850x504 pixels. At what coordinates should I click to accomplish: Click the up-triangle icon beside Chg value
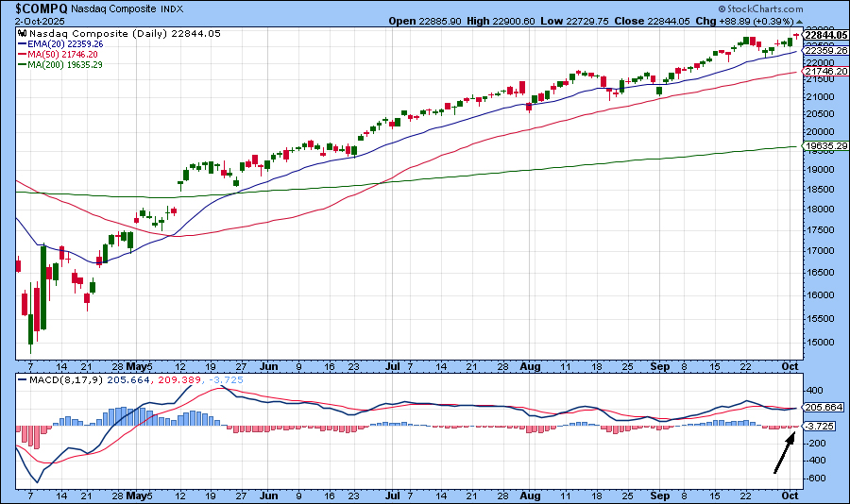800,21
